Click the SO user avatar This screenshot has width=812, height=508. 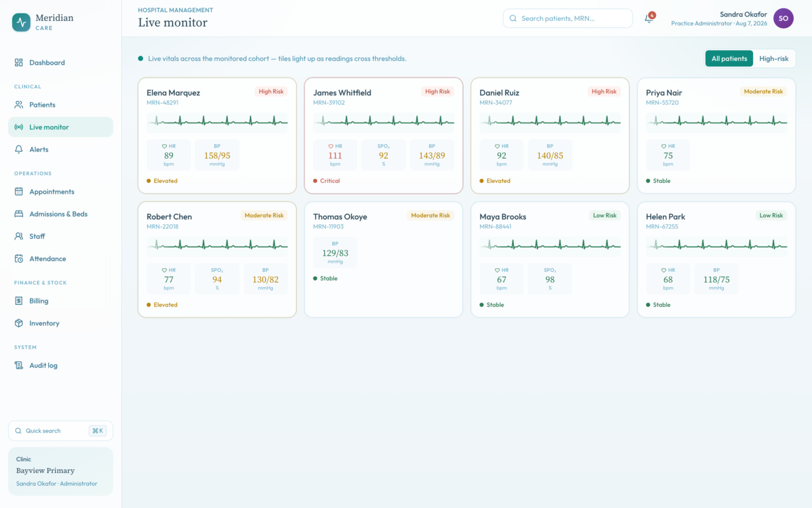tap(783, 18)
